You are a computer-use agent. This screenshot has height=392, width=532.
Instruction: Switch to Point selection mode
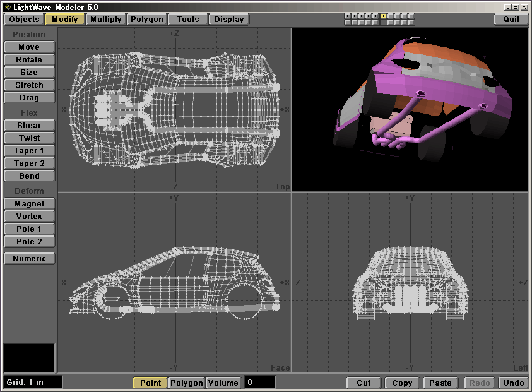(150, 383)
